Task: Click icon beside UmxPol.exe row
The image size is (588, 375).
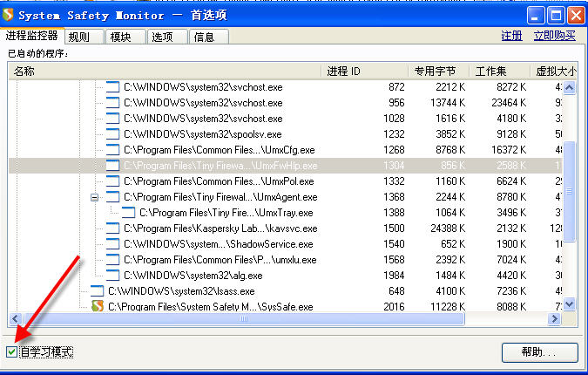Action: coord(112,181)
